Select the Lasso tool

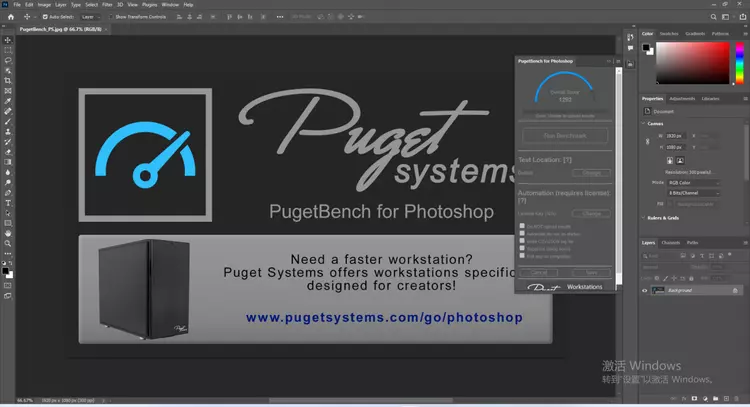coord(8,60)
